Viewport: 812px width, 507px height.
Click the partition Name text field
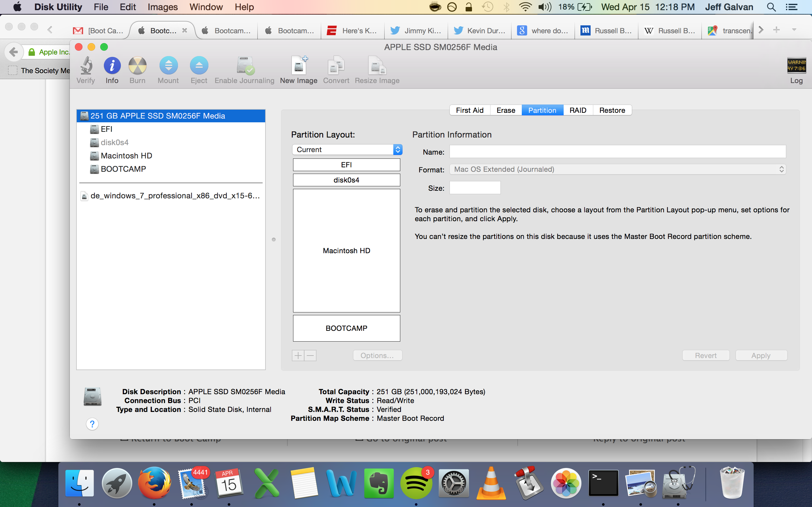(x=617, y=152)
